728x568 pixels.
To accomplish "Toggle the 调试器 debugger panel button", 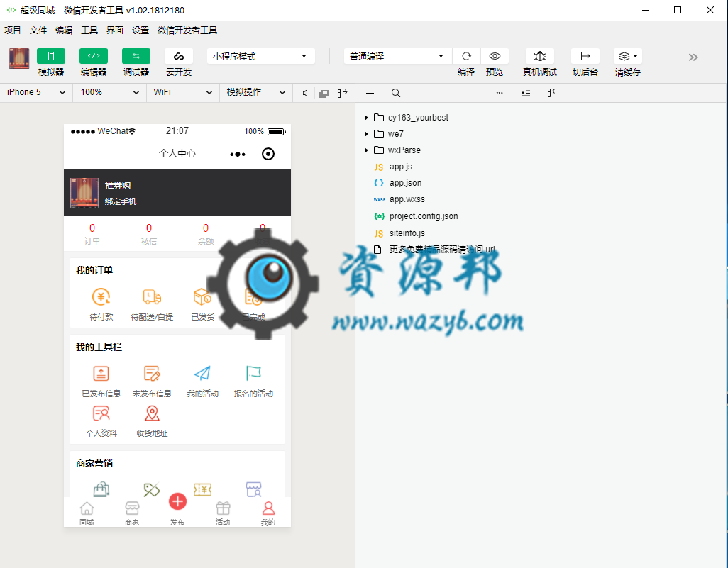I will [136, 56].
